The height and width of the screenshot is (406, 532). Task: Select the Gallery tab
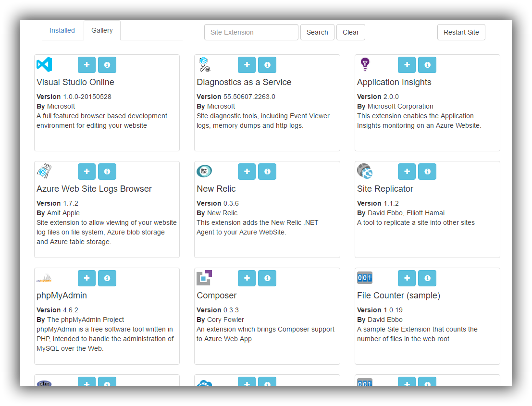(102, 31)
